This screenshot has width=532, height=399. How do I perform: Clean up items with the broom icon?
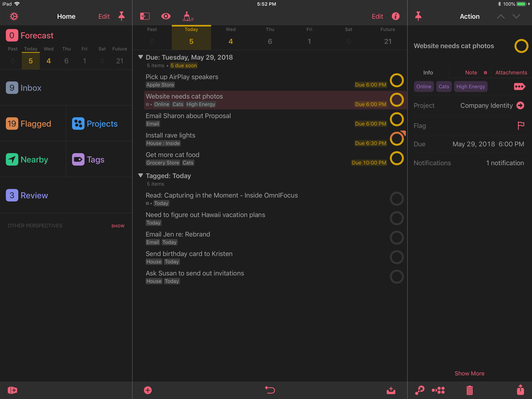click(187, 16)
